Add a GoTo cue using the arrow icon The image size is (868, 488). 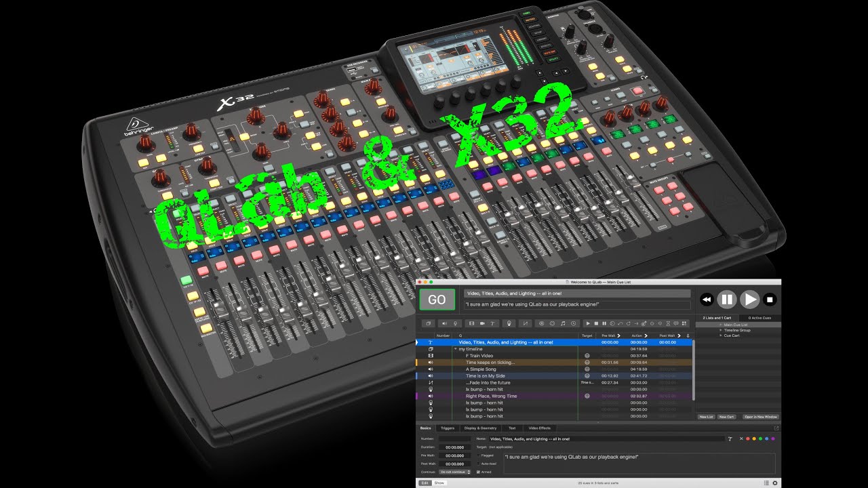point(636,323)
